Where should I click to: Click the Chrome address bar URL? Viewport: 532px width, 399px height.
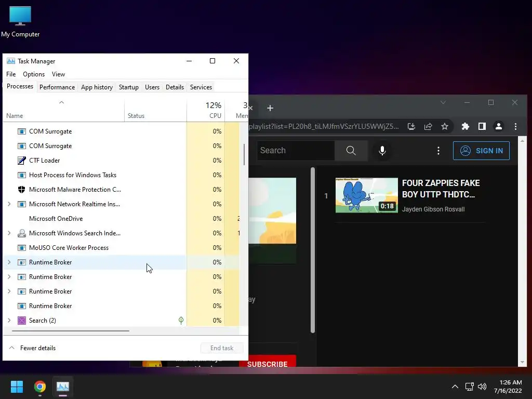pyautogui.click(x=324, y=127)
